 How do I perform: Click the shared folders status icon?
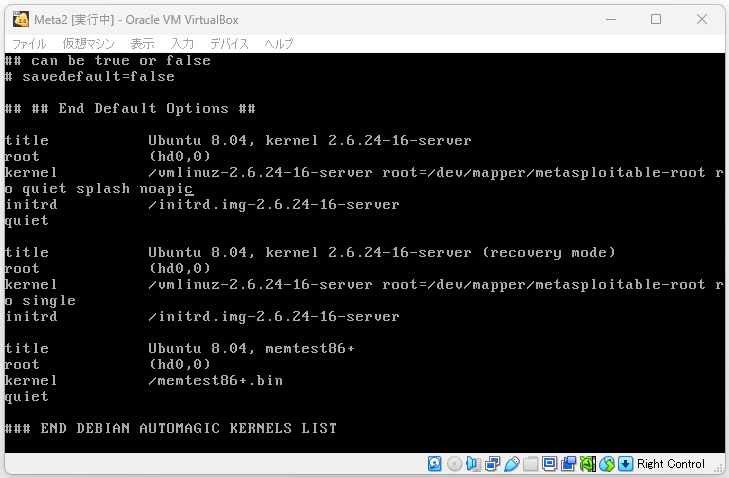pos(530,464)
